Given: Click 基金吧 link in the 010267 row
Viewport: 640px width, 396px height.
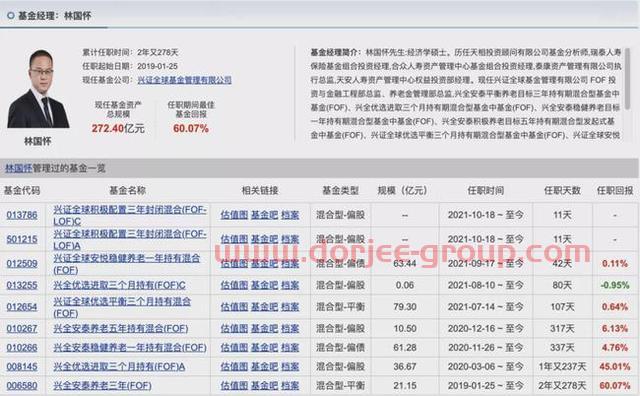Looking at the screenshot, I should 264,328.
